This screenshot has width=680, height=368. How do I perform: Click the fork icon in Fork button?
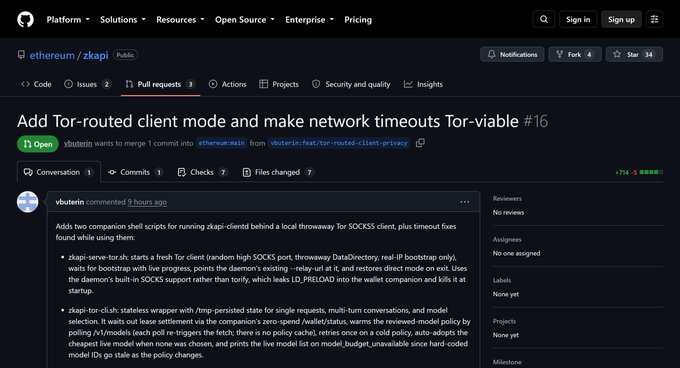click(559, 54)
